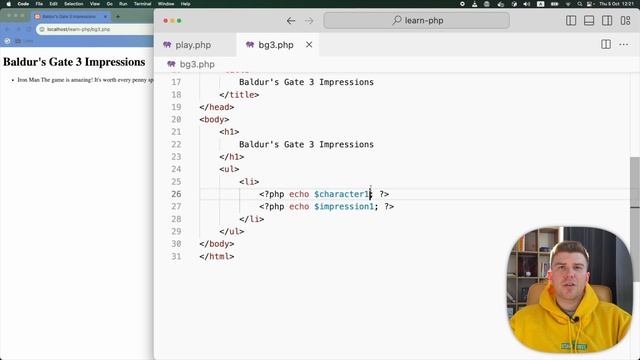Image resolution: width=640 pixels, height=360 pixels.
Task: Click the <body> opening tag on line 20
Action: (214, 119)
